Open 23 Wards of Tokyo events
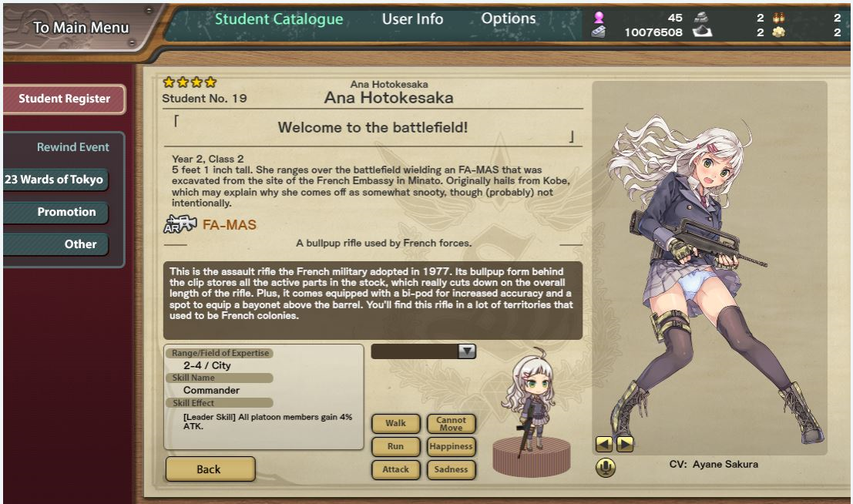The height and width of the screenshot is (504, 853). click(x=55, y=180)
